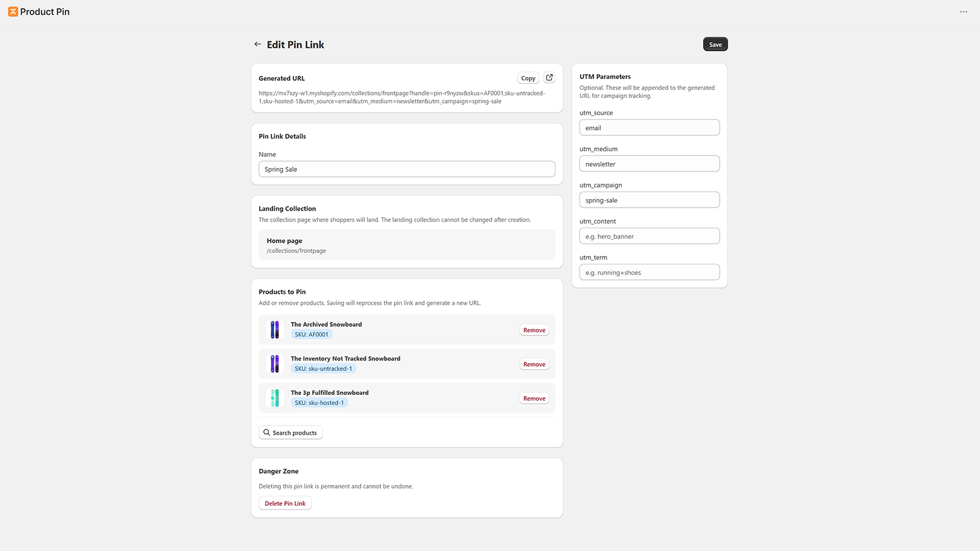Delete this pin link

click(x=285, y=503)
